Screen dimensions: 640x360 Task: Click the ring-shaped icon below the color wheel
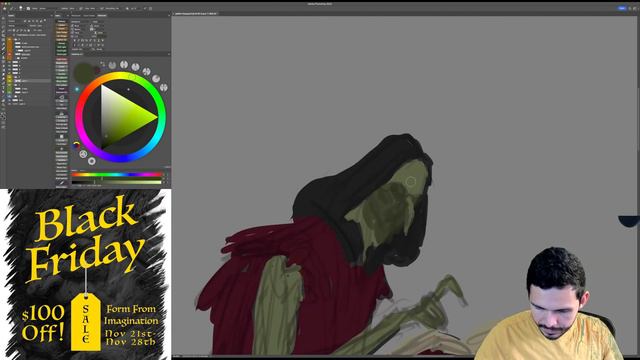pyautogui.click(x=91, y=161)
